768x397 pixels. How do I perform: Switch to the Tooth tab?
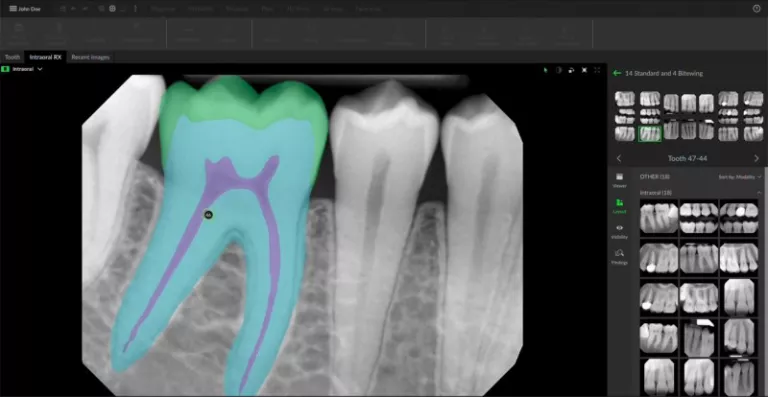12,57
